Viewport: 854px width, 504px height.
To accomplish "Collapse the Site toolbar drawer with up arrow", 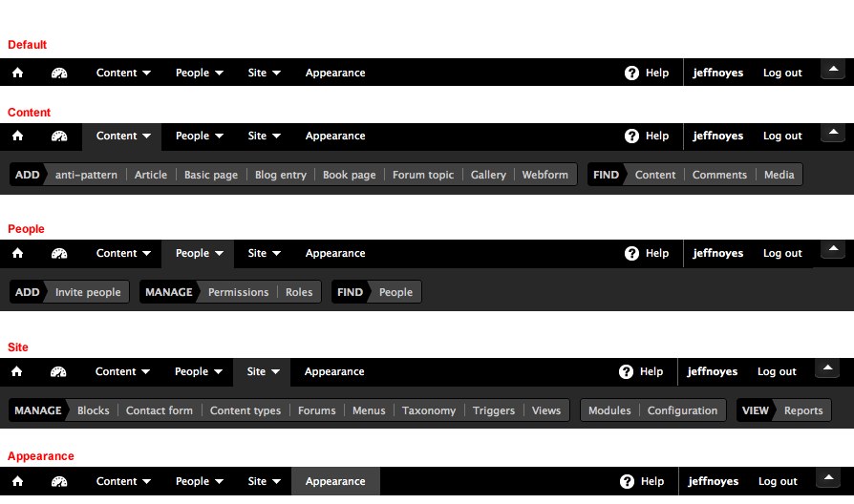I will pyautogui.click(x=827, y=367).
